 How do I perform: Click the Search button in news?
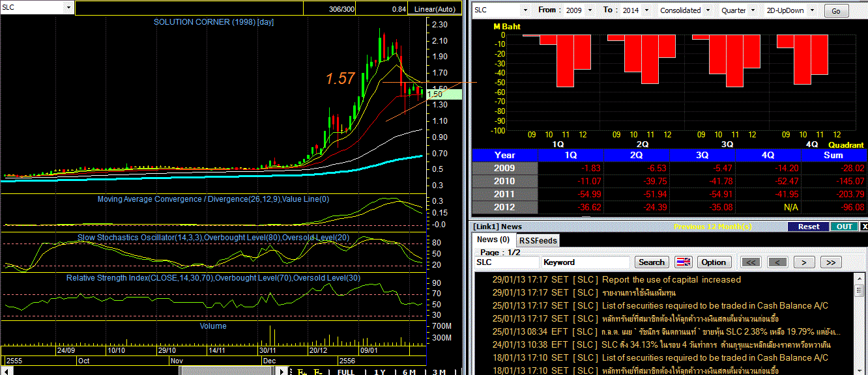click(x=652, y=262)
